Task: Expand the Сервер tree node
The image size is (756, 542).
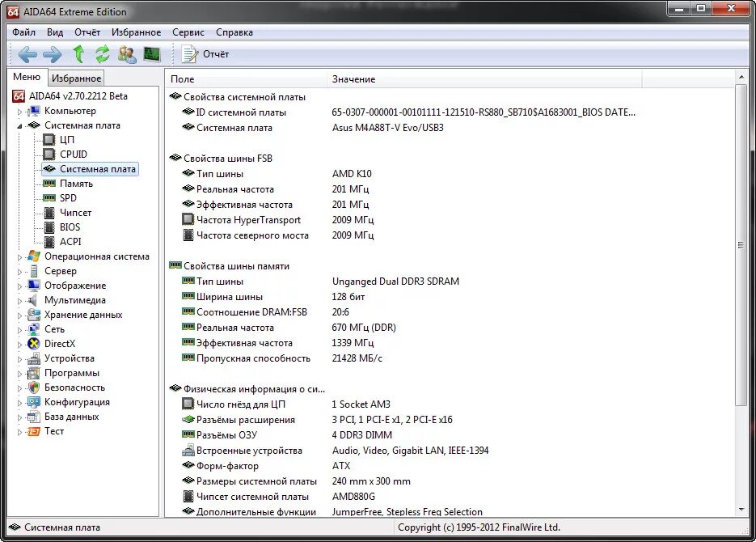Action: pos(19,272)
